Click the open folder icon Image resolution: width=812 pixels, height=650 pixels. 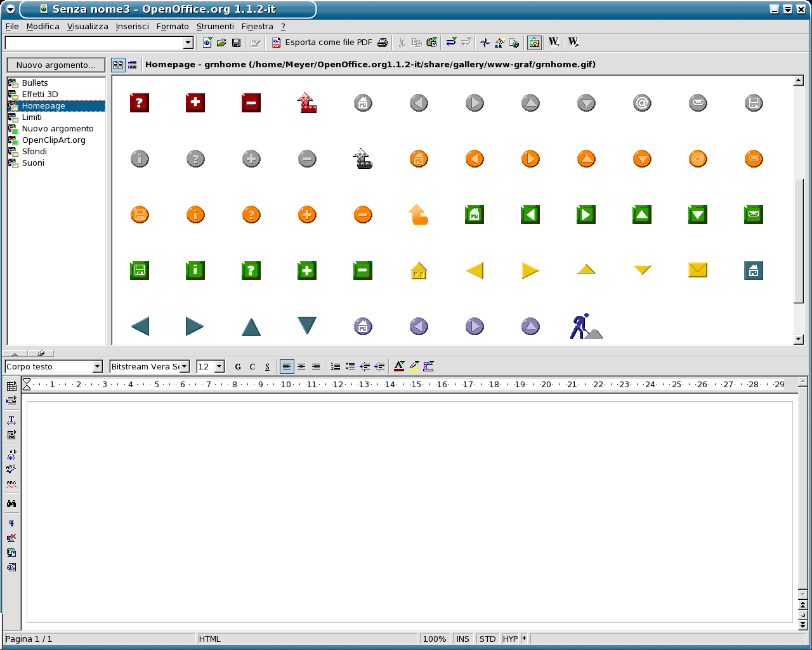coord(221,43)
